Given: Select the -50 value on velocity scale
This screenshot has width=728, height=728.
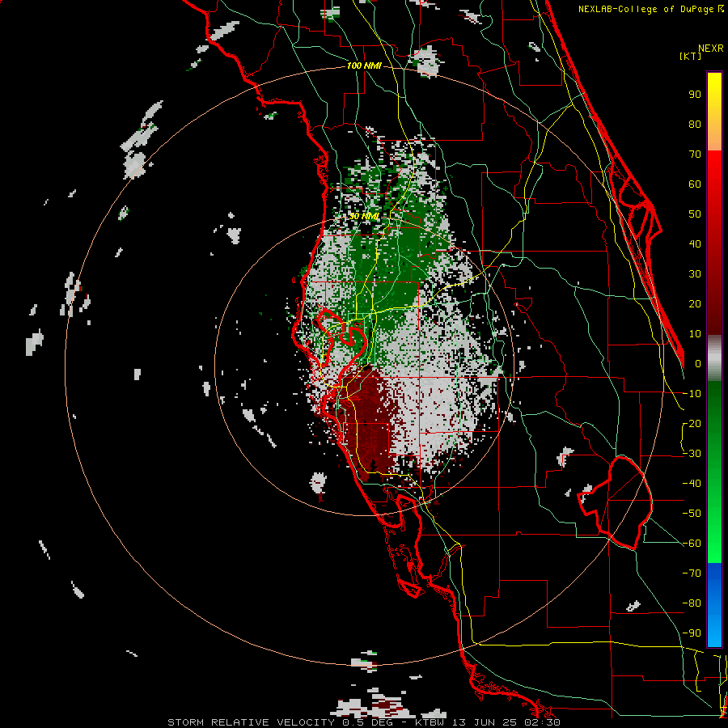Looking at the screenshot, I should pyautogui.click(x=692, y=514).
